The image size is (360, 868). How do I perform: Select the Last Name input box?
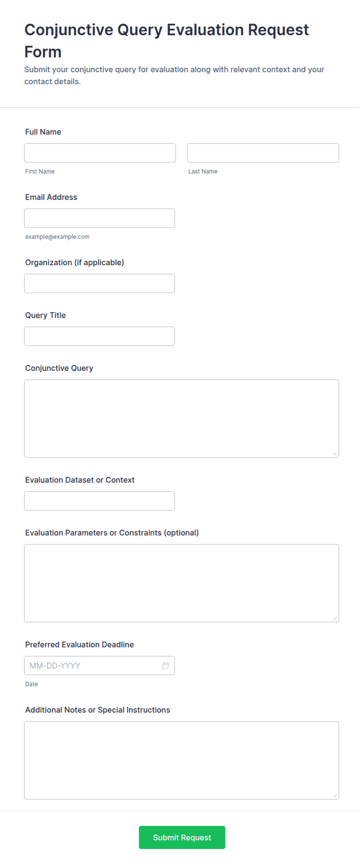point(263,153)
